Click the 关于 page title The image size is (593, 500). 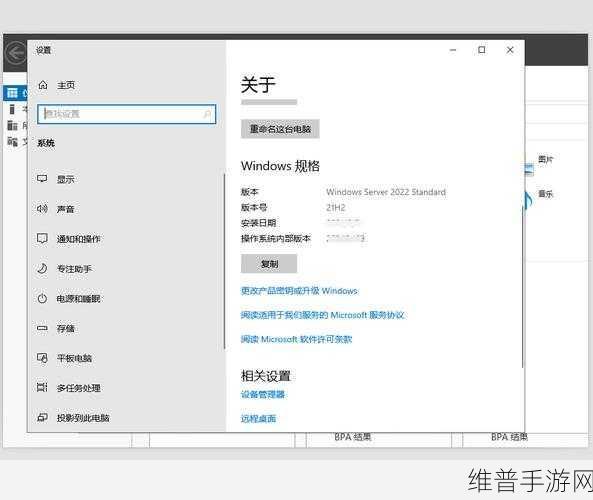tap(258, 84)
